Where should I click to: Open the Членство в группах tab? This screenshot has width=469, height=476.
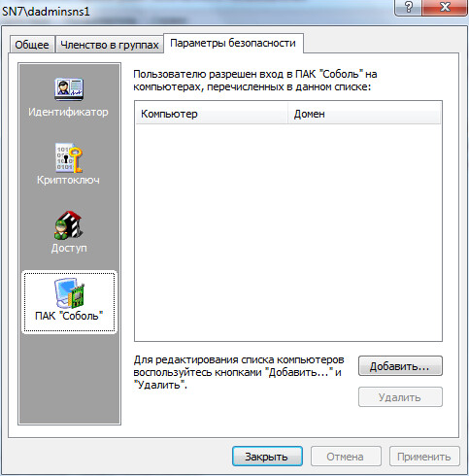(110, 45)
